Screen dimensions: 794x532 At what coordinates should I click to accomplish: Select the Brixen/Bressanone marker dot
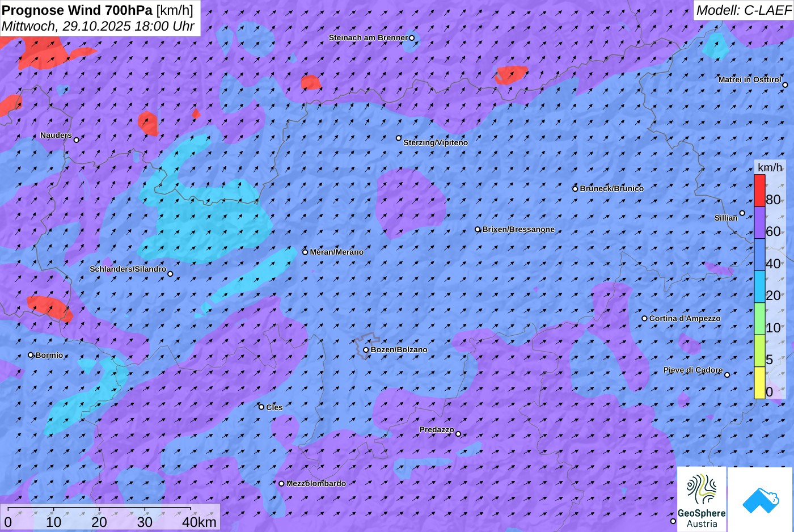[x=478, y=230]
